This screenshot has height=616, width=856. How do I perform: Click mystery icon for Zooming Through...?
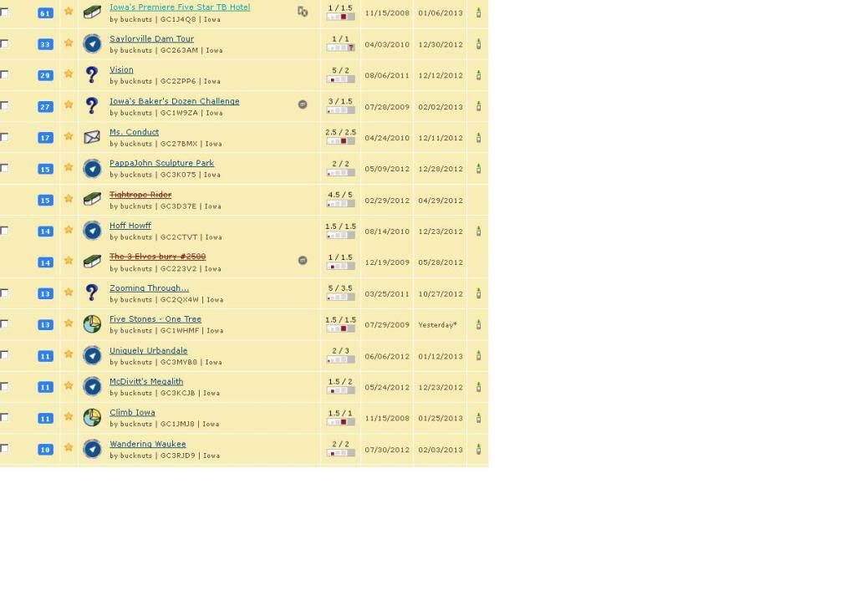pos(92,293)
